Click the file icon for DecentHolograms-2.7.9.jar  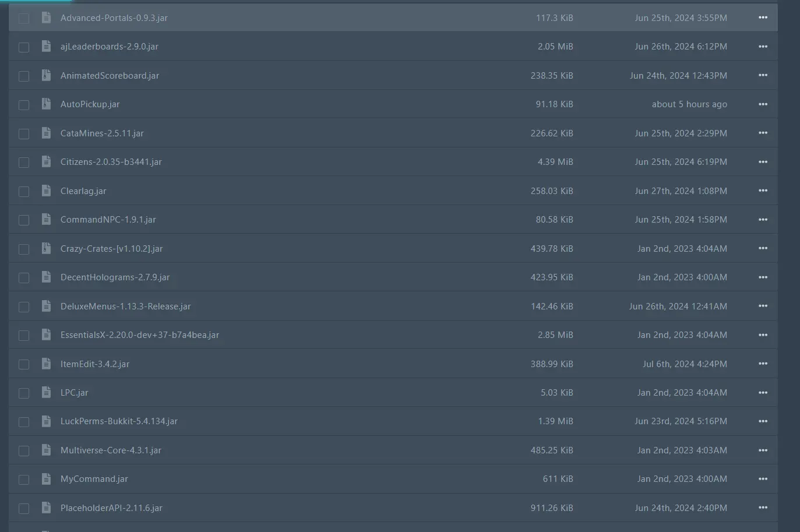[46, 277]
